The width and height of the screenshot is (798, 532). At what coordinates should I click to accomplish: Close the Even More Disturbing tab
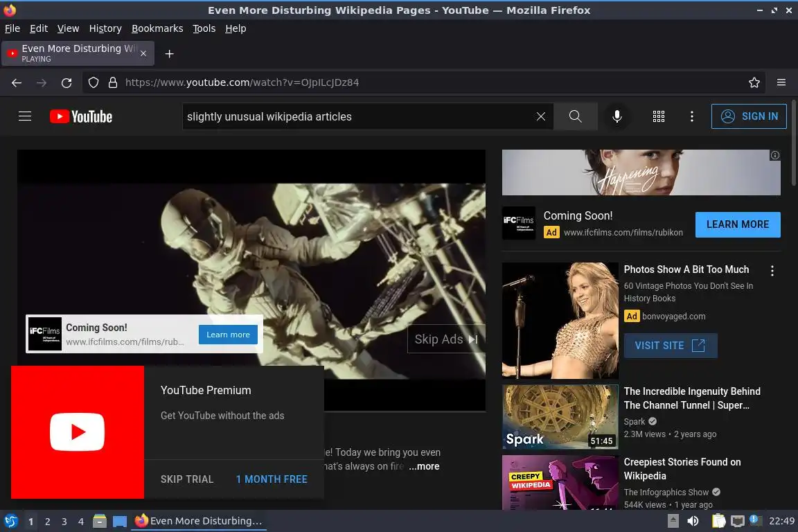coord(143,53)
